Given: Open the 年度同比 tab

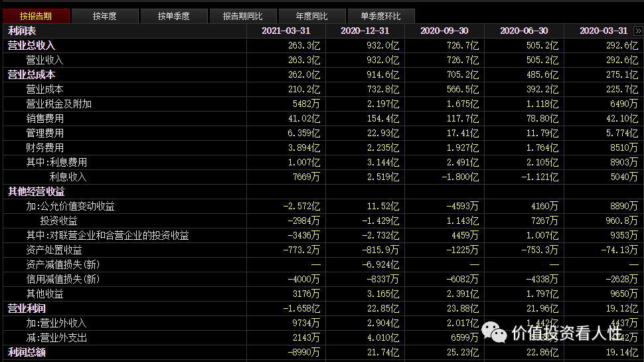Looking at the screenshot, I should [312, 16].
